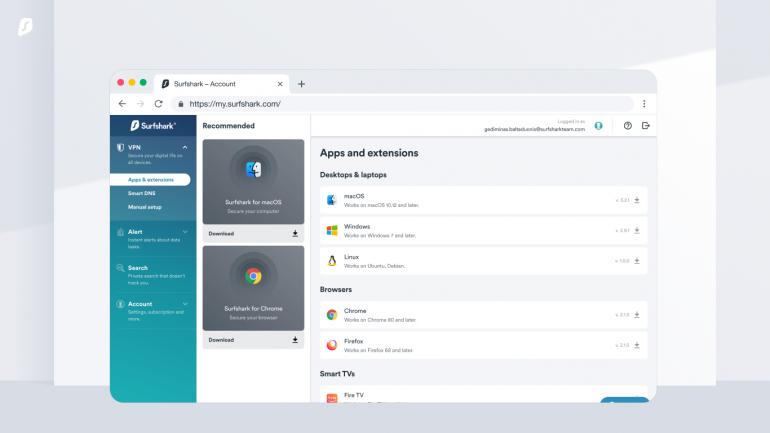Image resolution: width=770 pixels, height=433 pixels.
Task: Download the Chrome extension via arrow icon
Action: [x=637, y=315]
